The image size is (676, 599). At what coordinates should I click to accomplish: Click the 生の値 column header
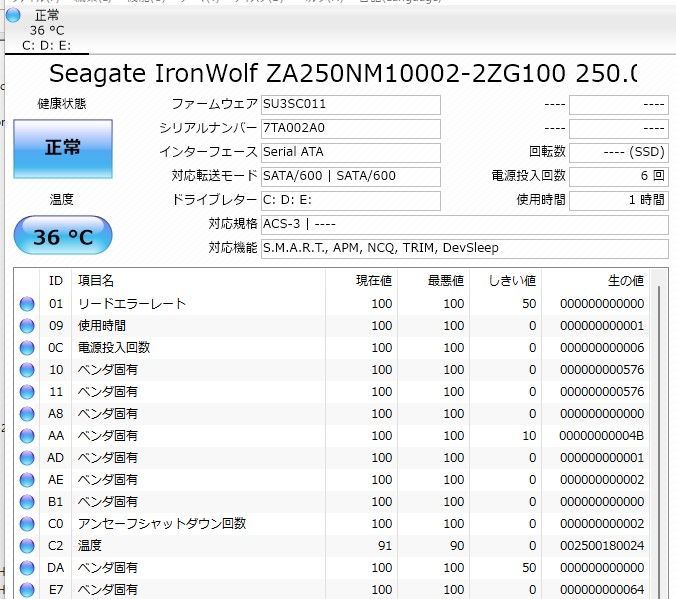coord(595,281)
